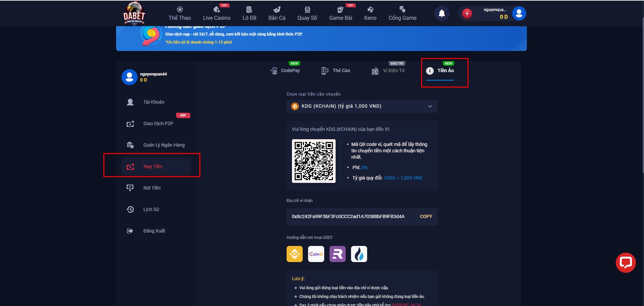Click the DABET eagle logo
Viewport: 644px width, 306px height.
tap(134, 13)
